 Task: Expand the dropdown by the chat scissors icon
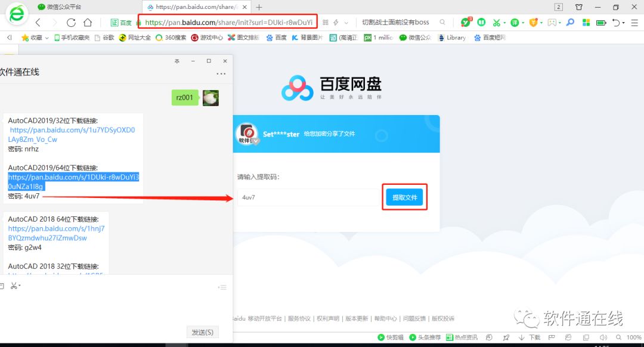pos(20,286)
